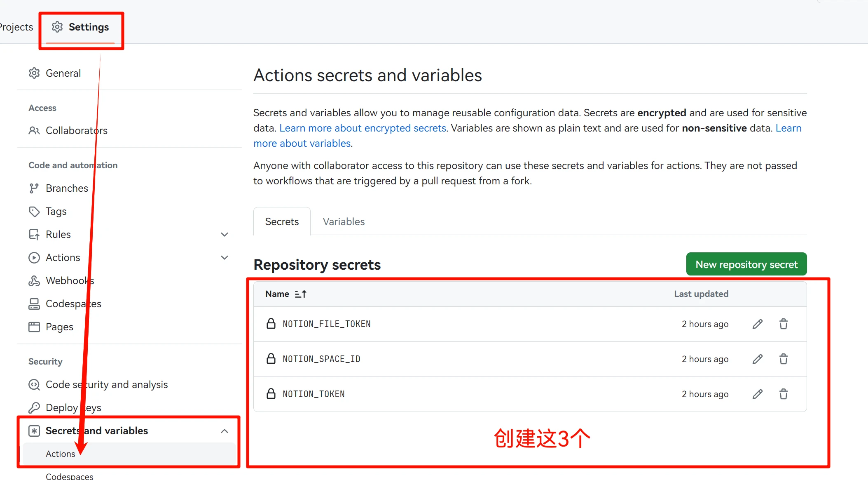Open the Learn more about encrypted secrets link
The image size is (868, 480).
click(x=363, y=128)
